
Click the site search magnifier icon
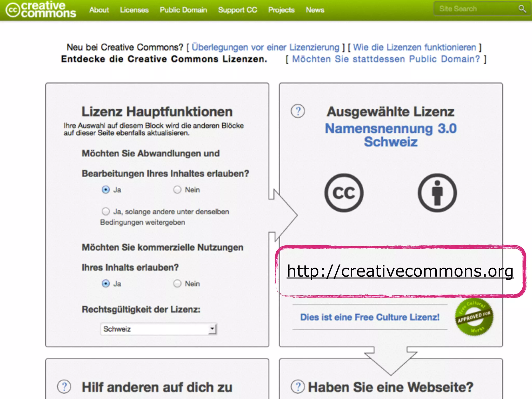[x=522, y=9]
